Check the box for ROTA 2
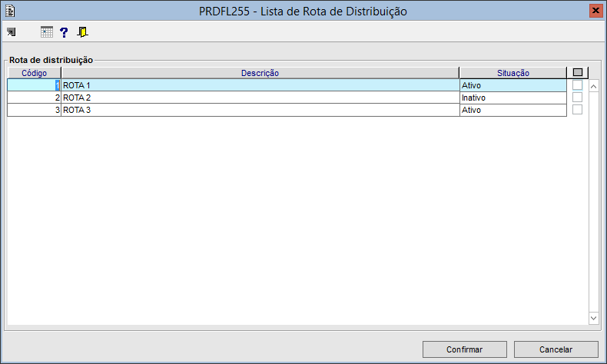 577,98
